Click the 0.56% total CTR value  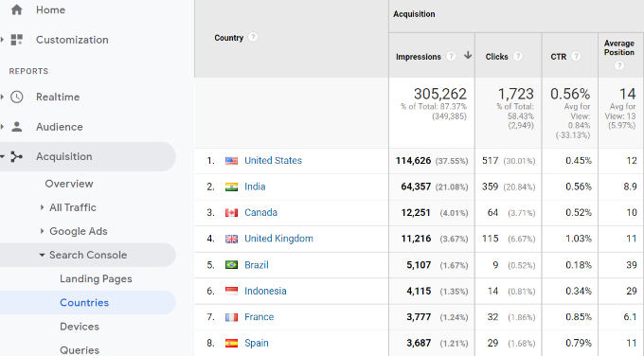tap(570, 94)
